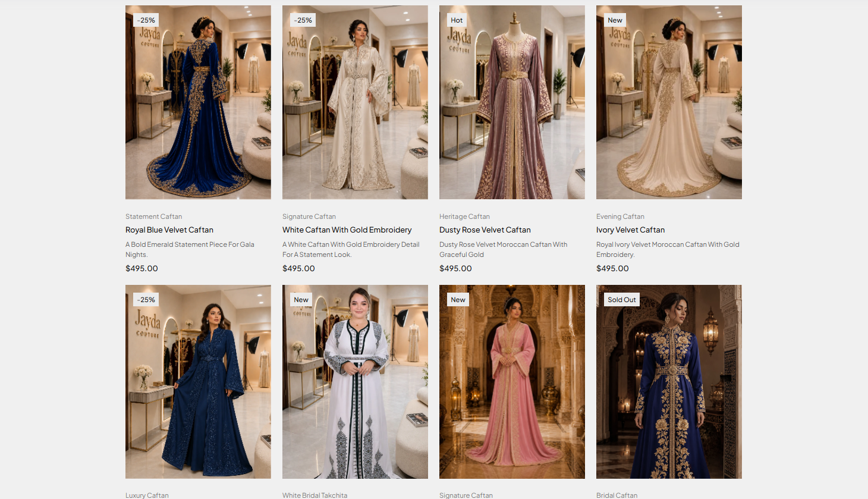Click the -25% badge on White Caftan With Gold Embroidery
The width and height of the screenshot is (868, 499).
click(x=303, y=20)
